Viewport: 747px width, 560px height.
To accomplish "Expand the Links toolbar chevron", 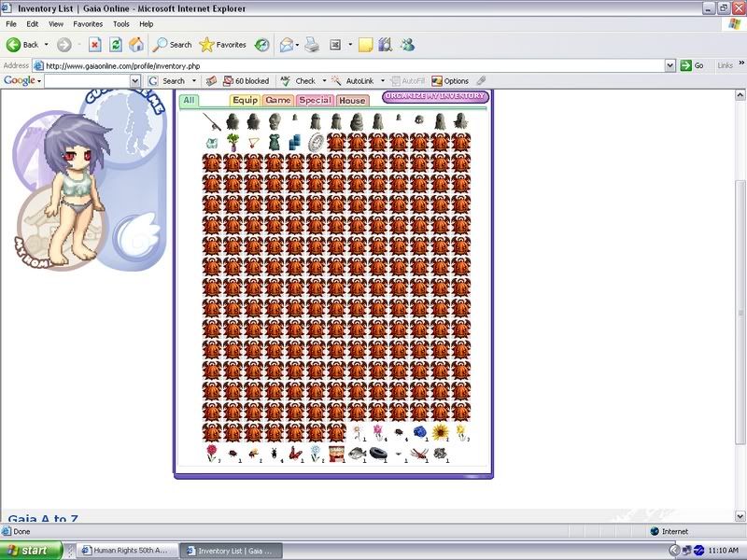I will click(x=741, y=63).
